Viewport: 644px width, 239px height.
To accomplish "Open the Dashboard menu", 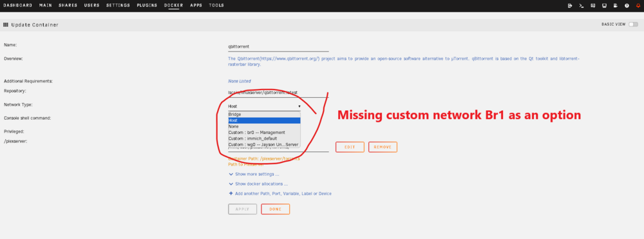I will 17,5.
